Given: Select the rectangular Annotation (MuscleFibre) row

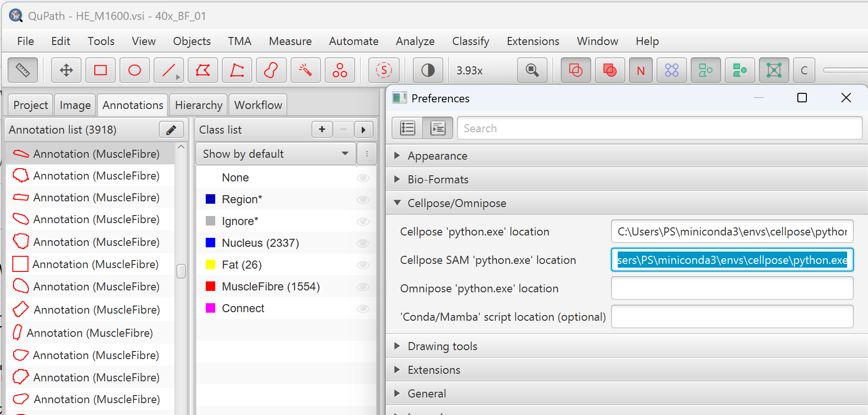Looking at the screenshot, I should click(x=91, y=264).
